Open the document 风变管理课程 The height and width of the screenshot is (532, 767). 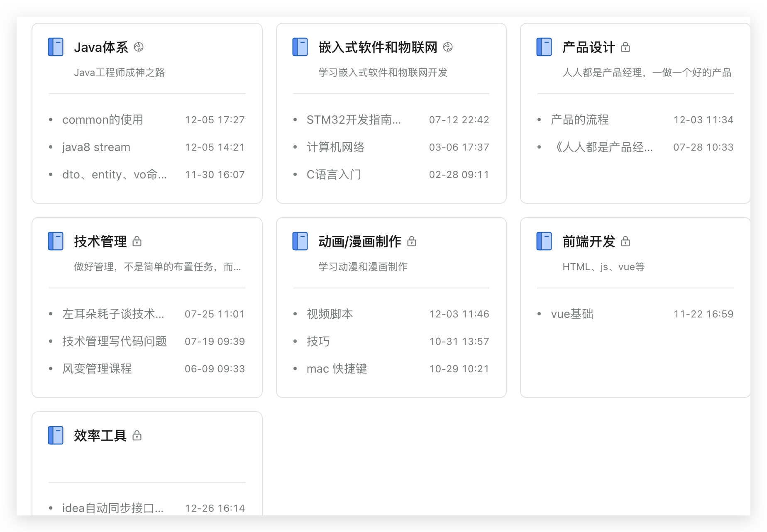click(x=97, y=368)
